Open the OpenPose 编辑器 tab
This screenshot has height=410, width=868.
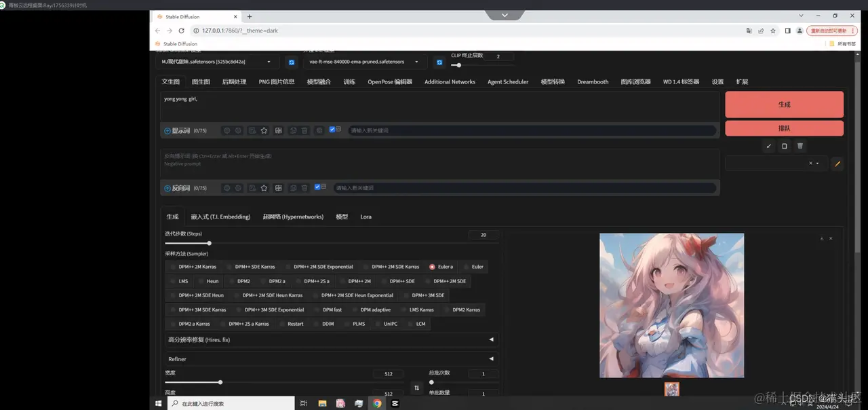[390, 81]
